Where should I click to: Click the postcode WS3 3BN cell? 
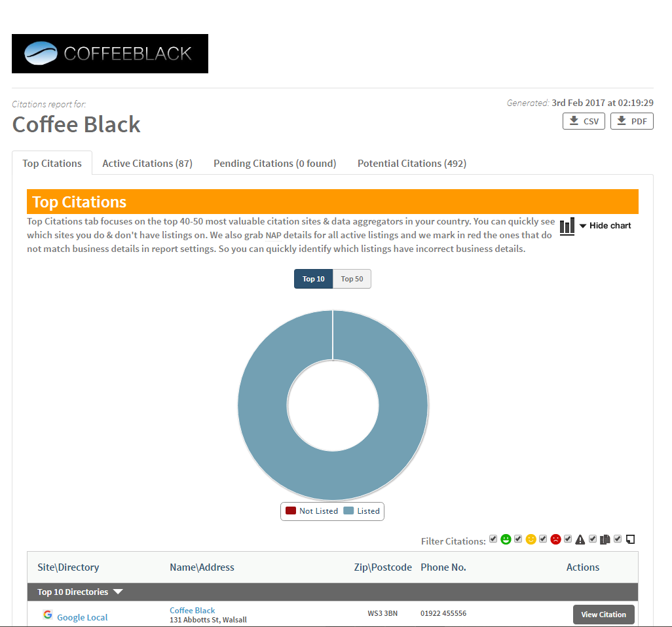click(x=383, y=613)
